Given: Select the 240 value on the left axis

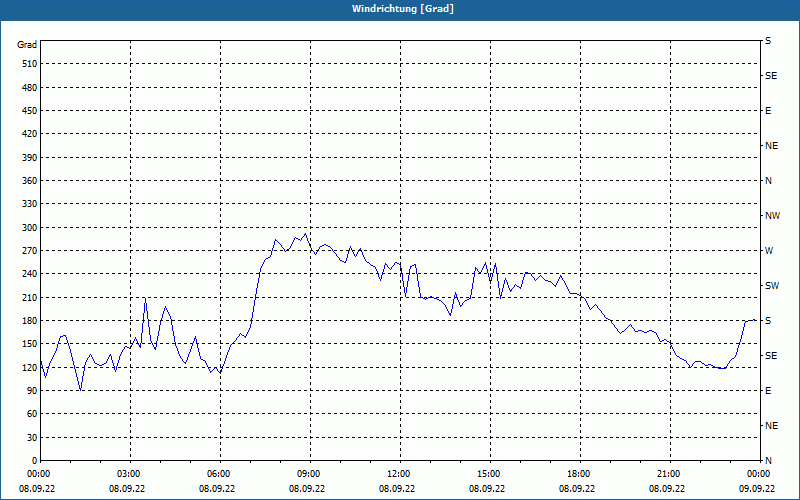Looking at the screenshot, I should [x=30, y=274].
